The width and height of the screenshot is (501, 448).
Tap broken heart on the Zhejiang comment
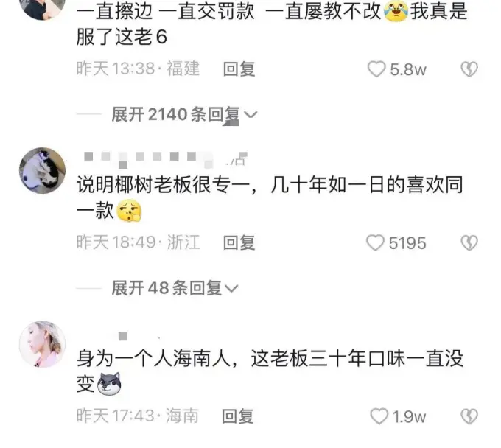tap(469, 242)
